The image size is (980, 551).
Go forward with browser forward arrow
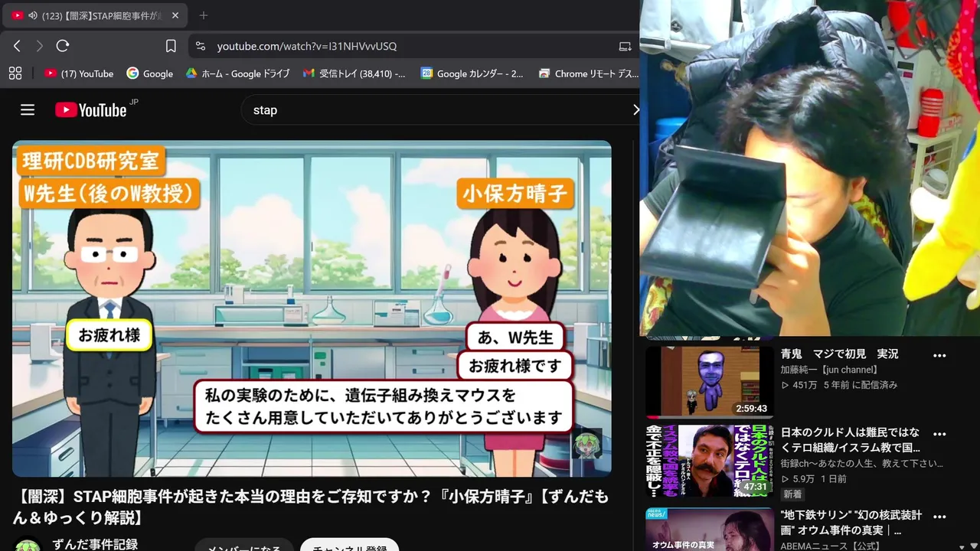point(40,46)
